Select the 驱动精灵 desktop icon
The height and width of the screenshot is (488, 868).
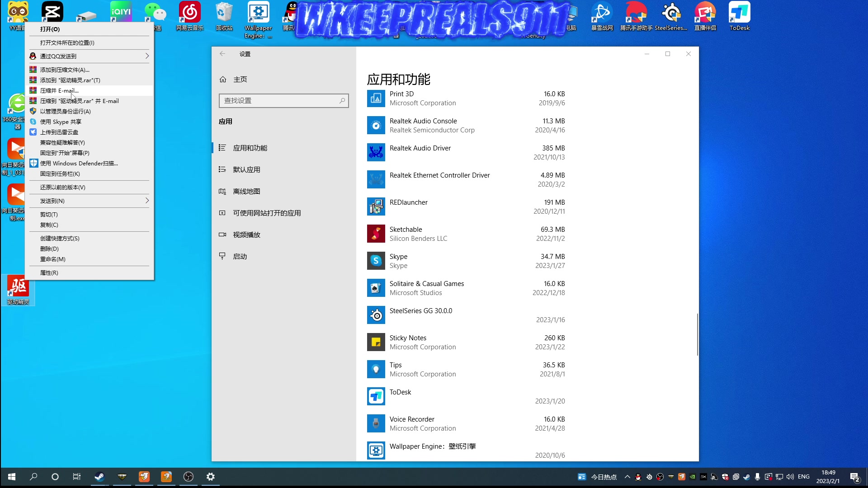[18, 290]
